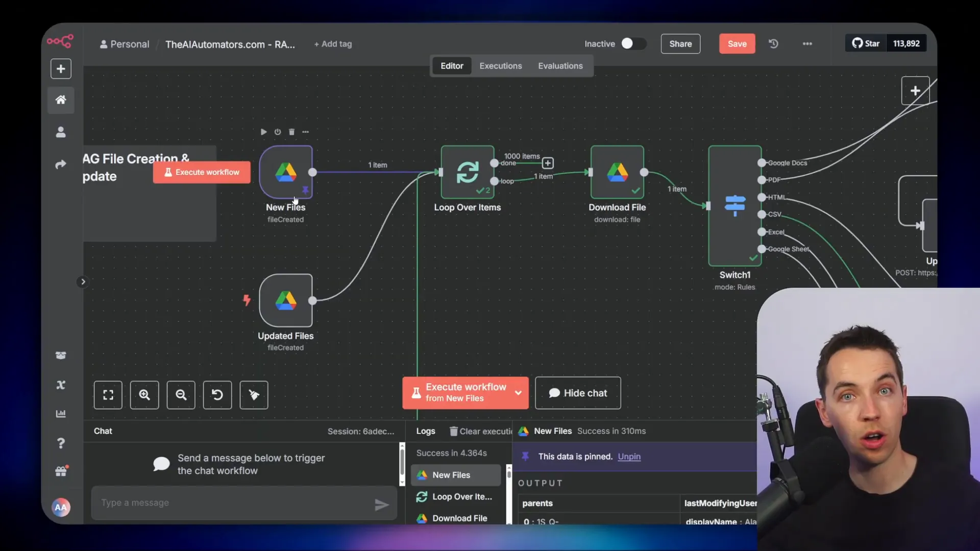Click the workflow name TheAIAutomators.com
980x551 pixels.
tap(230, 44)
